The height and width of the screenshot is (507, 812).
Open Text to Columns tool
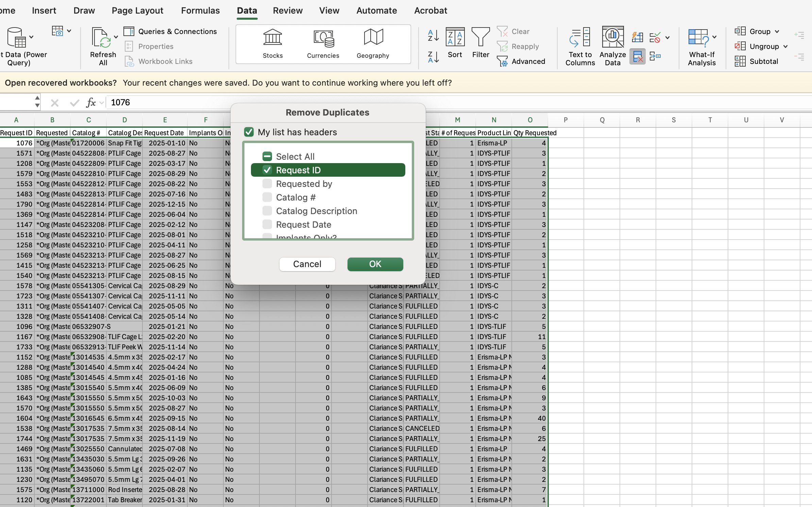pos(580,37)
